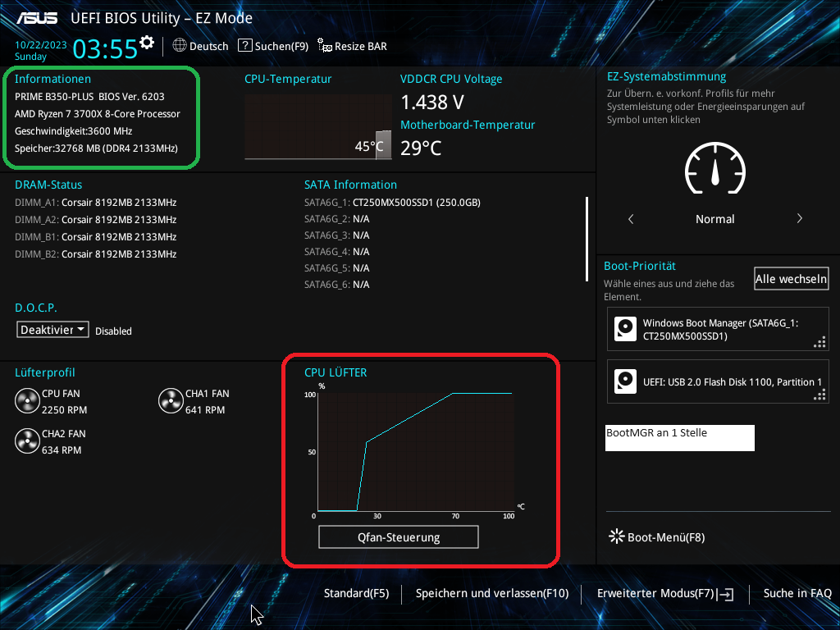840x630 pixels.
Task: Click the Alle wechseln button
Action: 792,279
